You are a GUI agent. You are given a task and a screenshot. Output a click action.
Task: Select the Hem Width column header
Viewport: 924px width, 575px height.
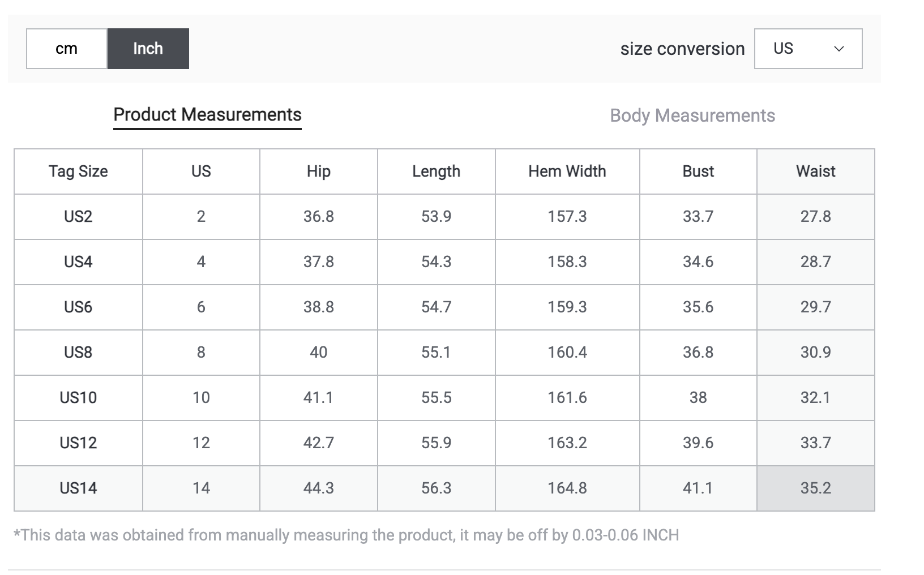click(567, 171)
